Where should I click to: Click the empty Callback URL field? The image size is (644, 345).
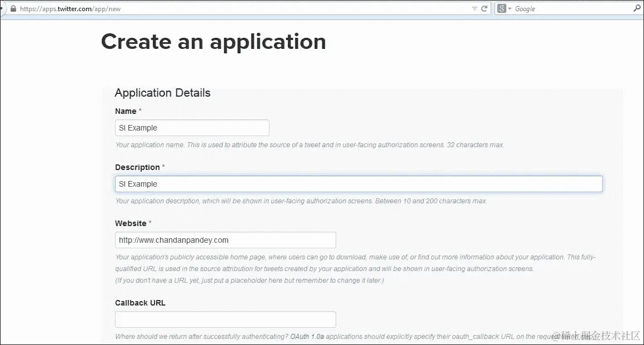point(226,319)
